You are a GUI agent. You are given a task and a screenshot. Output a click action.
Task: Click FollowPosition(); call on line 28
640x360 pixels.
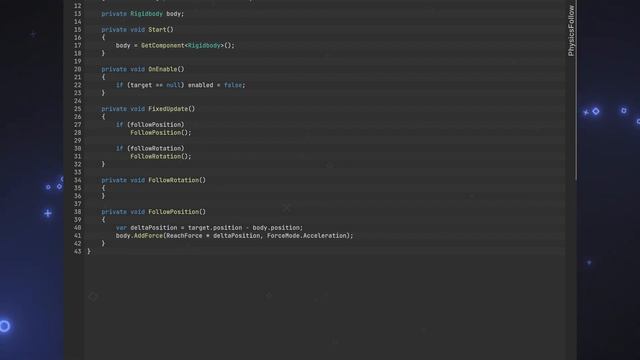(161, 133)
